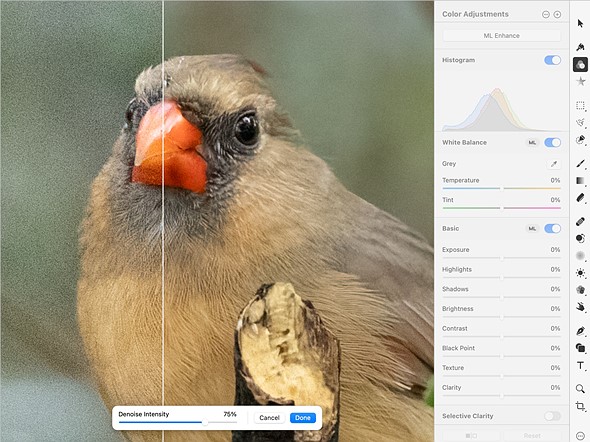Confirm denoise with Done button

[303, 418]
